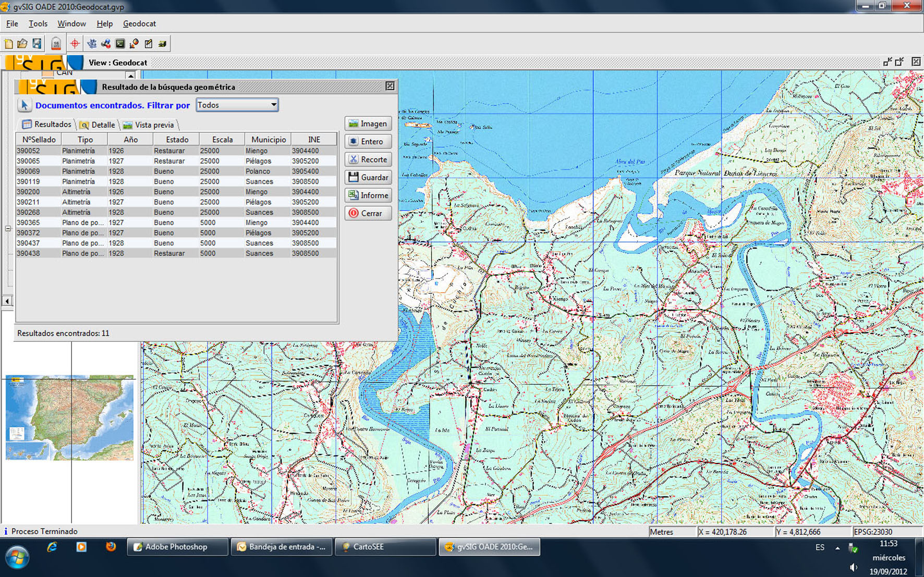Click the notepad with pencil toolbar icon
The width and height of the screenshot is (924, 577).
149,44
